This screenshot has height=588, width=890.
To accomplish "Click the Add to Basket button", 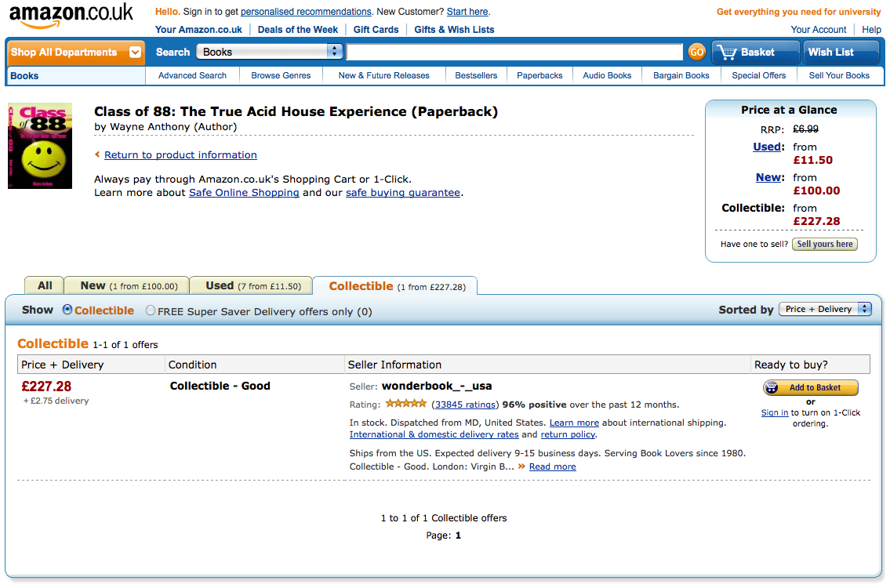I will (811, 387).
